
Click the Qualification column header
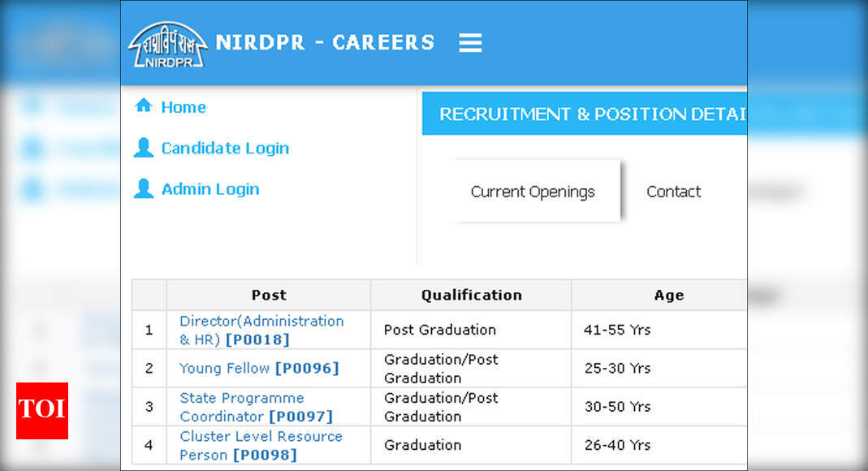tap(471, 295)
